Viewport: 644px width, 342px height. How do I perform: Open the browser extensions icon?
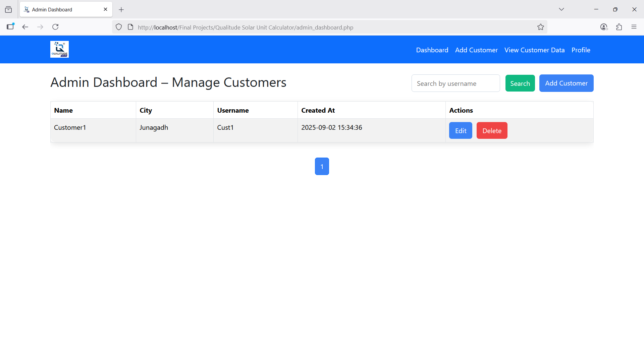[619, 27]
